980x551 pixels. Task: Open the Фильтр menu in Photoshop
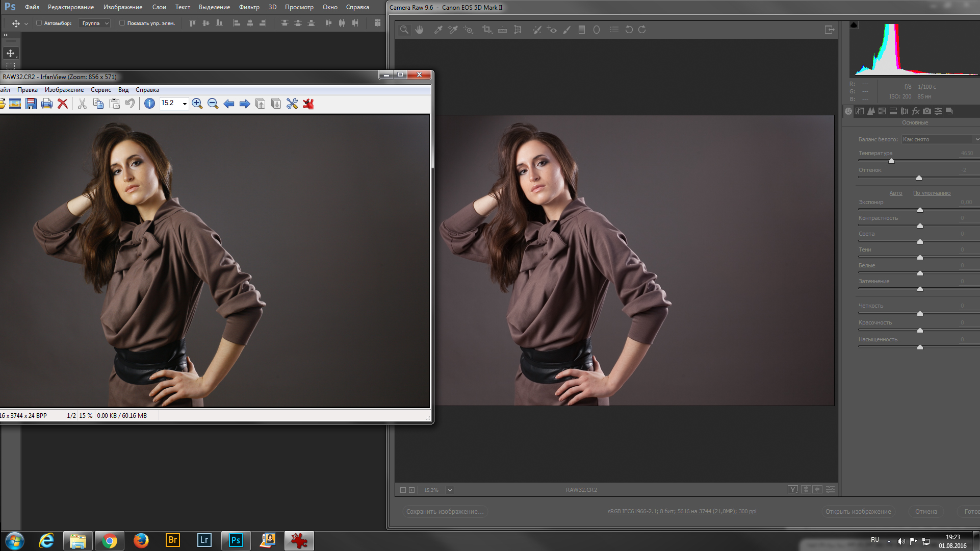coord(249,7)
